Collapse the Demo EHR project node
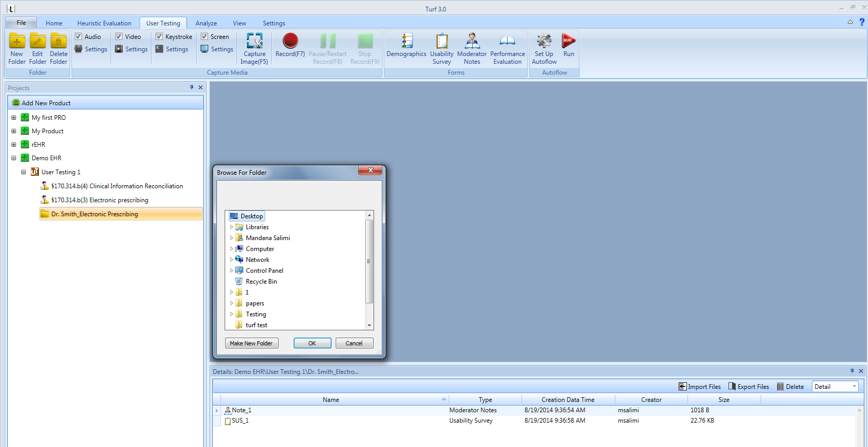This screenshot has width=868, height=447. pyautogui.click(x=14, y=158)
